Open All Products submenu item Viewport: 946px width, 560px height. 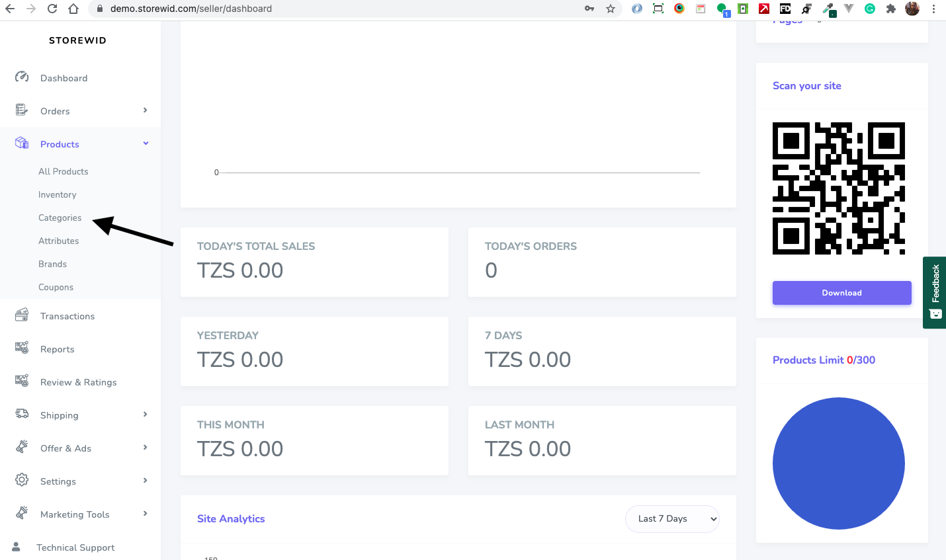click(64, 171)
